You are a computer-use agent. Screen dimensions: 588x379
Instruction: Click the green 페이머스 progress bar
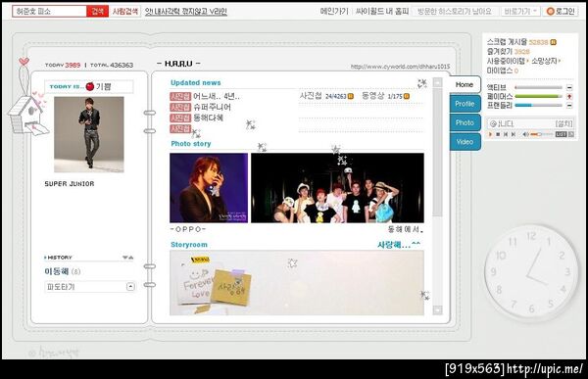(x=538, y=96)
